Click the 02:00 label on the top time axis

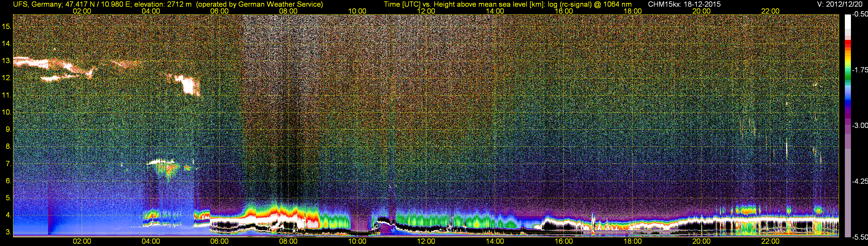82,11
